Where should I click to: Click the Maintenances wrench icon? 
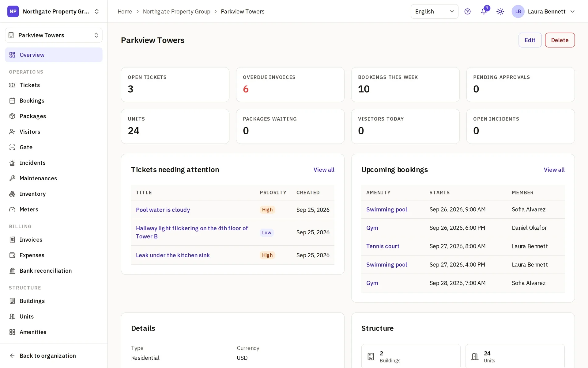point(12,178)
